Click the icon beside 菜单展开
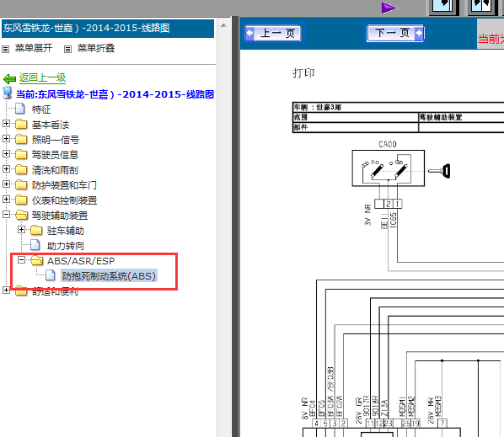This screenshot has width=504, height=437. tap(5, 49)
